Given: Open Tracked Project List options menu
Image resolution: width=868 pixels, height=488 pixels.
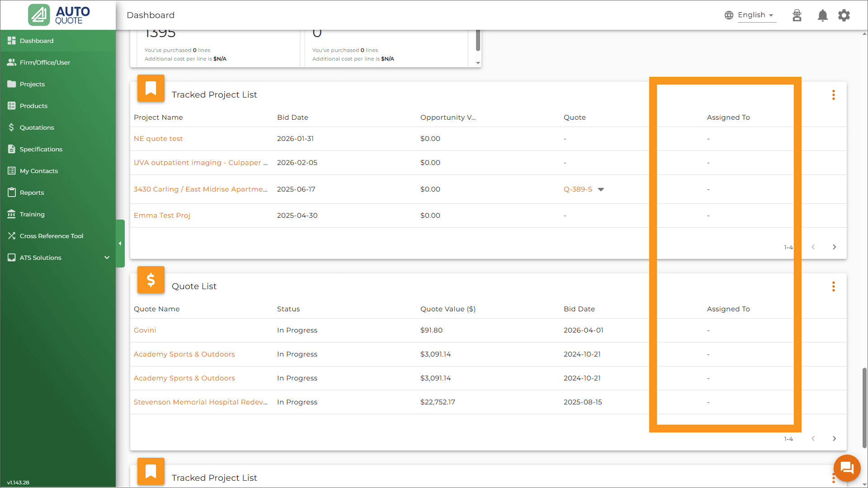Looking at the screenshot, I should 834,95.
